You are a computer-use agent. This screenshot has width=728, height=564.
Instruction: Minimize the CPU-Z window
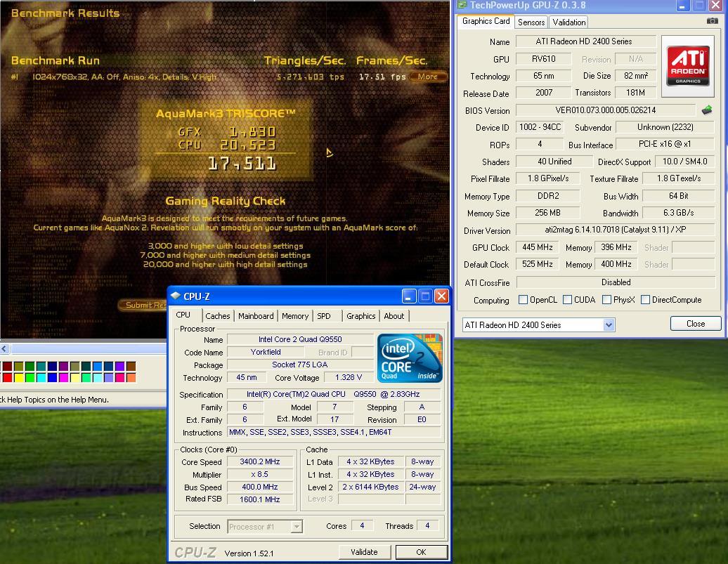pyautogui.click(x=408, y=296)
